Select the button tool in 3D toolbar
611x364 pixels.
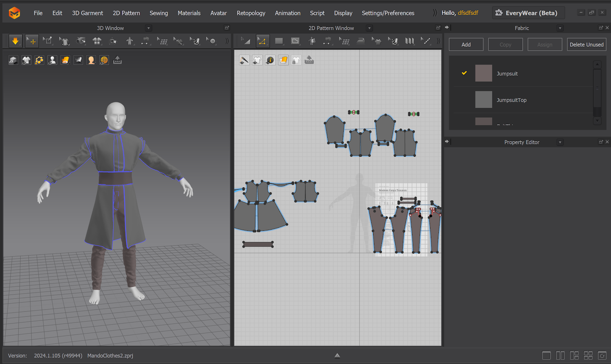pyautogui.click(x=211, y=41)
